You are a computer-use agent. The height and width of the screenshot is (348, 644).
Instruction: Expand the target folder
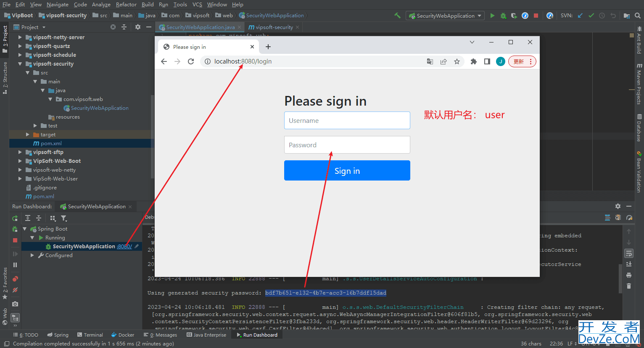(x=27, y=135)
